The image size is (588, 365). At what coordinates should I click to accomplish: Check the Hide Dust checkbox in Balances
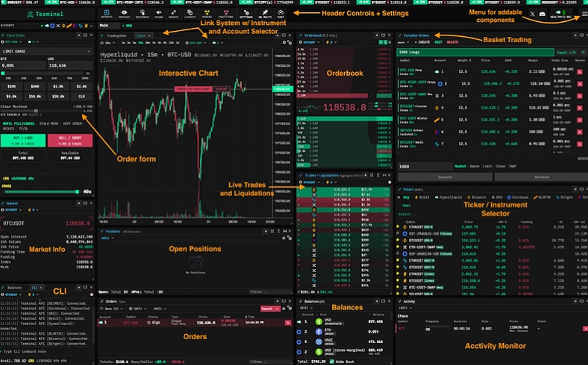pyautogui.click(x=332, y=362)
